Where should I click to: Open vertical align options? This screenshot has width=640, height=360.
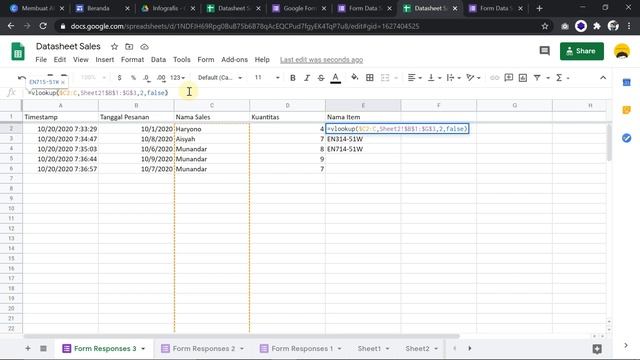coord(434,78)
